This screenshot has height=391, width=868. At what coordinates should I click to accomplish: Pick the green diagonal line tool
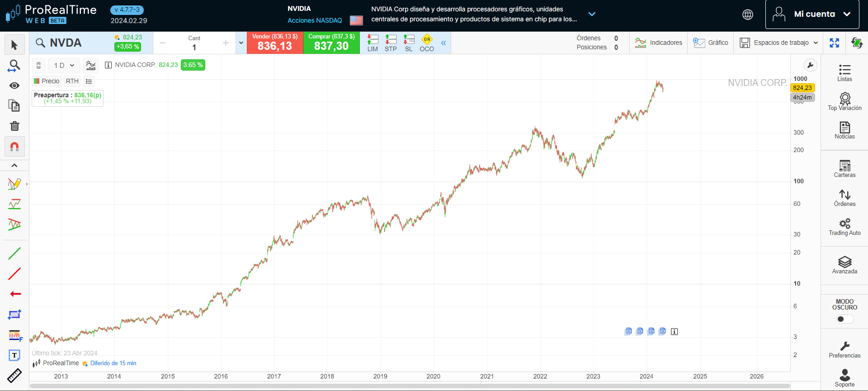click(x=14, y=253)
